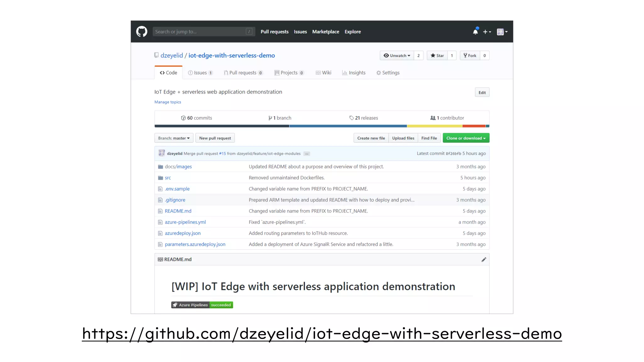View the 1 branch list
Image resolution: width=644 pixels, height=362 pixels.
280,118
